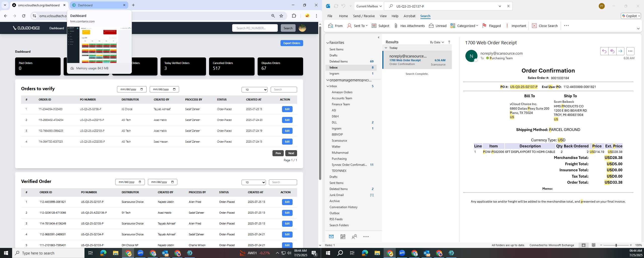Filter search by Subject
Screen dimensions: 644x258
(x=380, y=26)
